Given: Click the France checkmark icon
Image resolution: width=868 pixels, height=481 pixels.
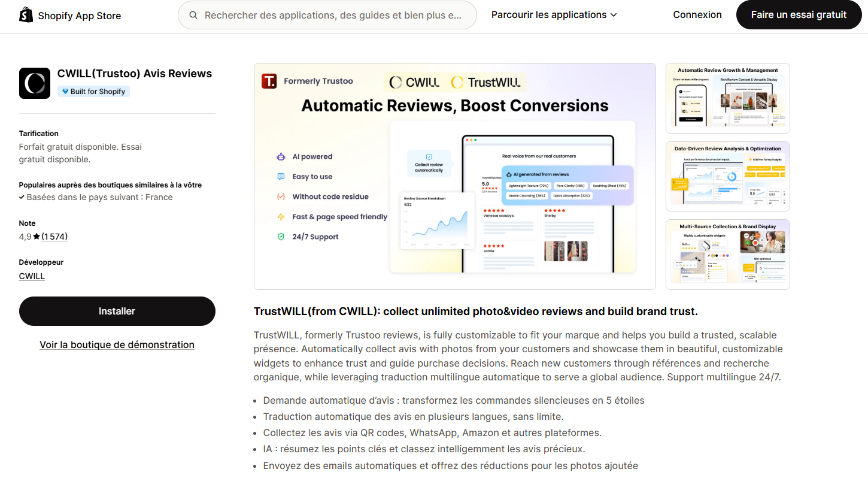Looking at the screenshot, I should (x=22, y=197).
